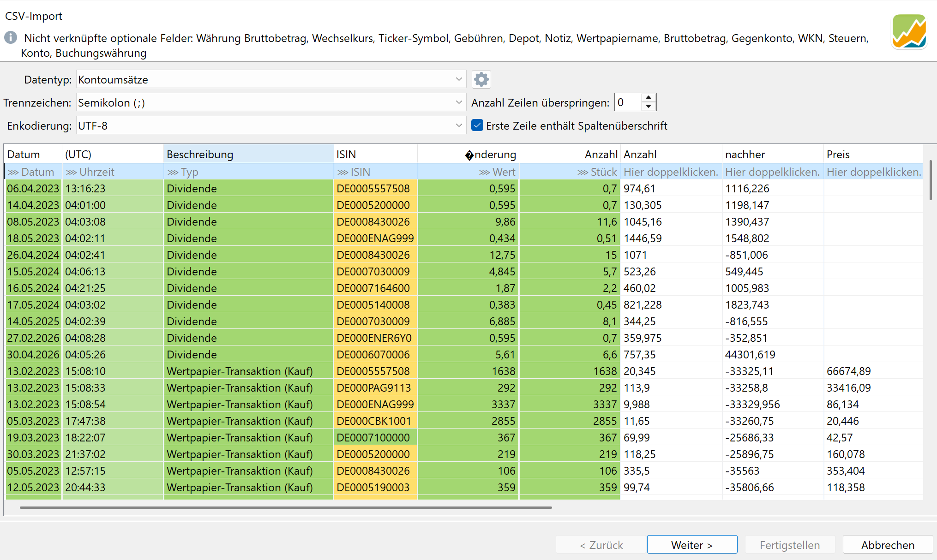
Task: Click the Weiter > button
Action: (692, 545)
